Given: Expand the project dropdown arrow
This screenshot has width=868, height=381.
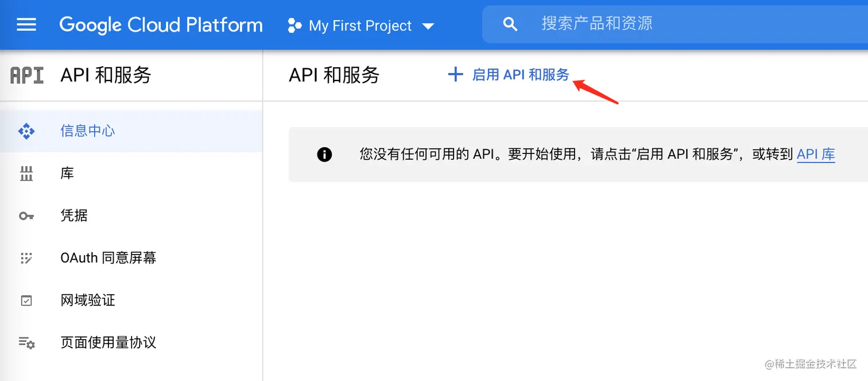Looking at the screenshot, I should (x=428, y=26).
